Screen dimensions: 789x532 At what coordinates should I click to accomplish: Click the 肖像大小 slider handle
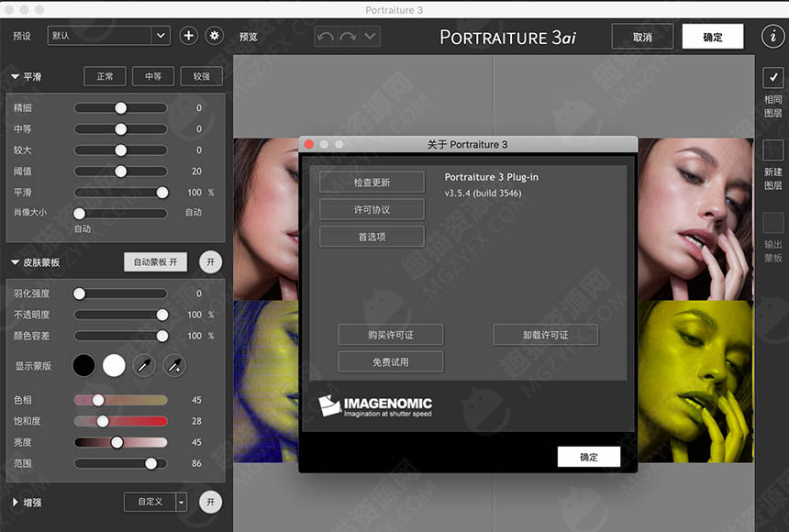(x=80, y=214)
